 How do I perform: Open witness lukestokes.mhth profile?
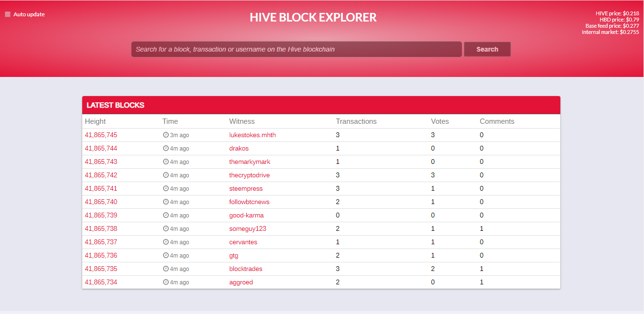click(x=252, y=135)
